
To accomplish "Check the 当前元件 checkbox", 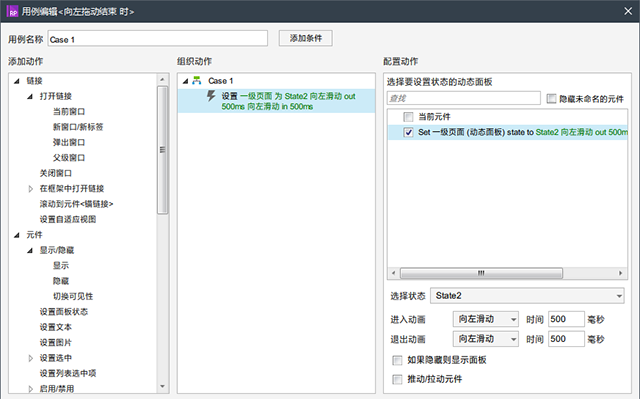I will pyautogui.click(x=408, y=117).
